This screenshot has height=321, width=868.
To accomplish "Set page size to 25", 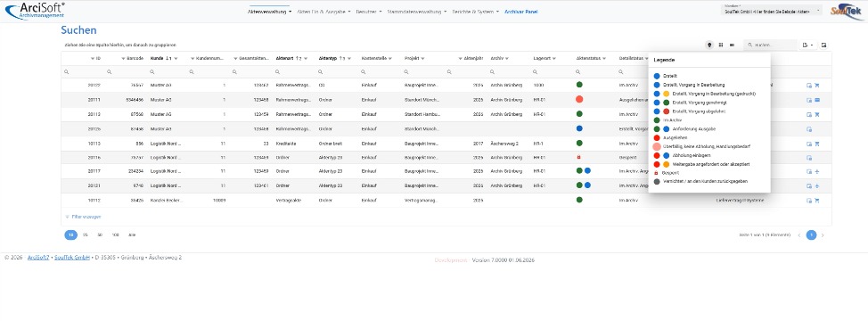I will coord(86,235).
